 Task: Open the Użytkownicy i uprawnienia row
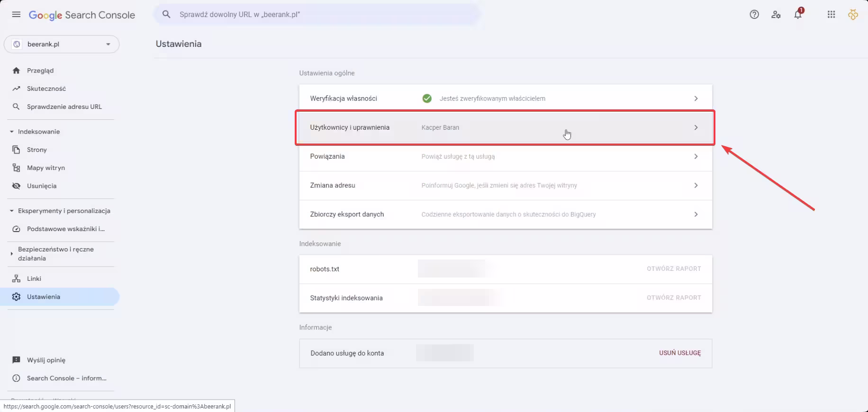coord(505,127)
